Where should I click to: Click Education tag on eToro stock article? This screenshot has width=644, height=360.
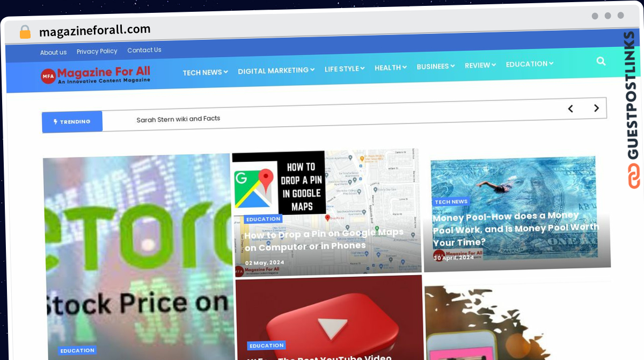pyautogui.click(x=77, y=350)
